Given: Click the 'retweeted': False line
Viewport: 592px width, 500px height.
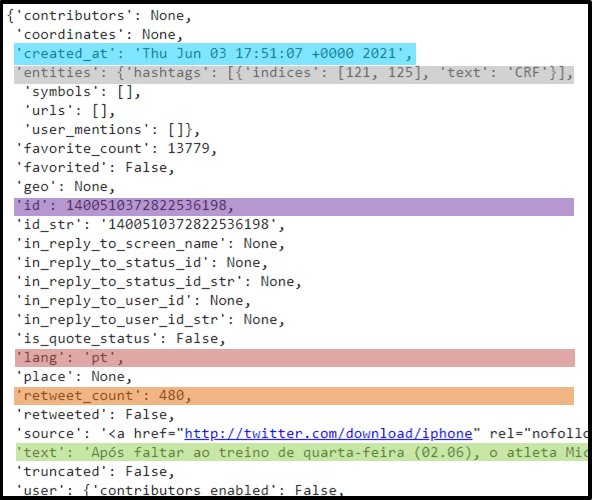Looking at the screenshot, I should (95, 415).
